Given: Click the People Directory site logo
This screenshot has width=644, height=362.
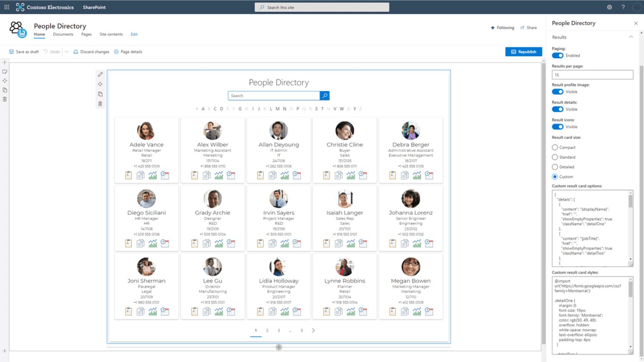Looking at the screenshot, I should click(x=18, y=30).
